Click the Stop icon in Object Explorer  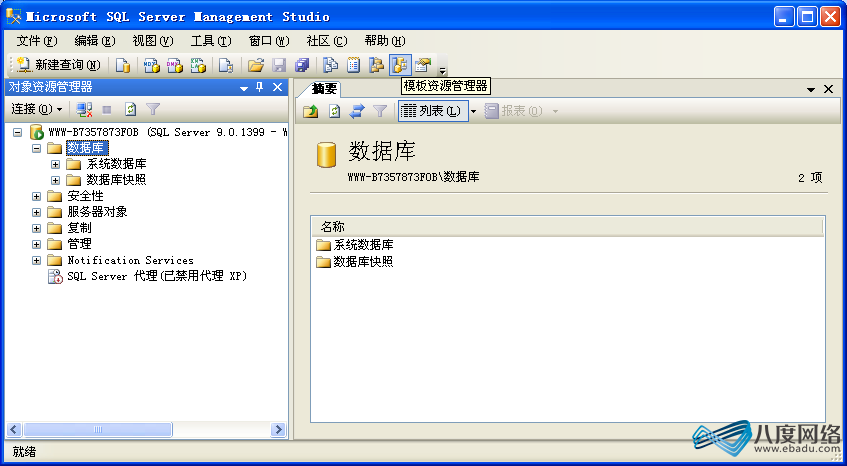click(107, 110)
